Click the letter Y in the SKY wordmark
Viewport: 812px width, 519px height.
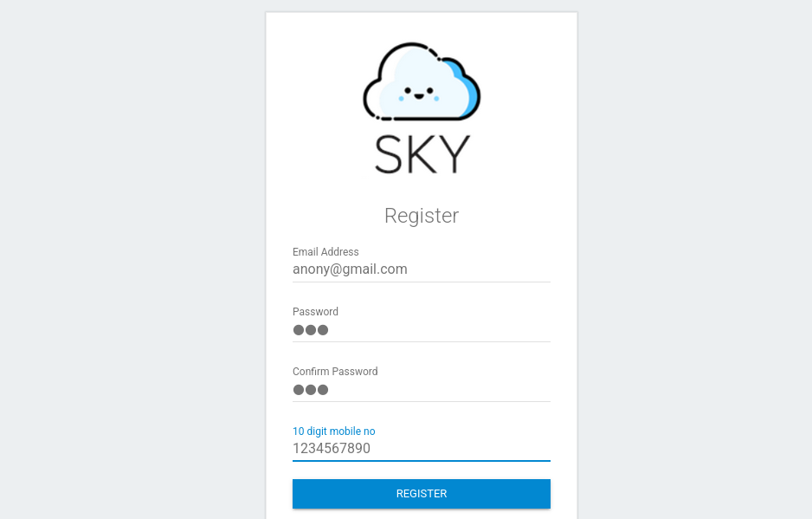pyautogui.click(x=454, y=154)
